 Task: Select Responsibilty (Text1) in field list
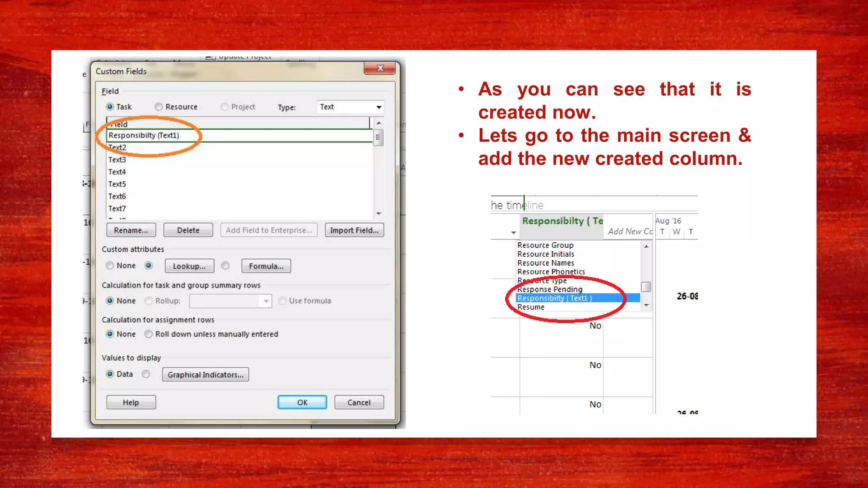click(x=239, y=135)
